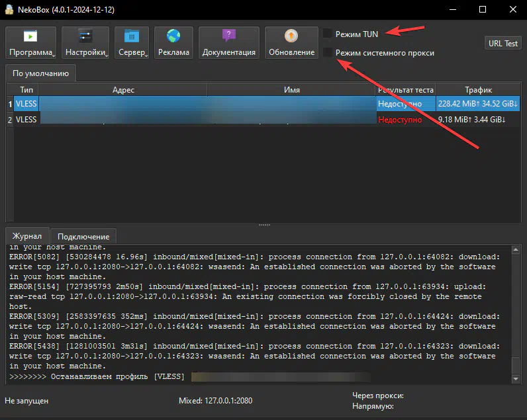Image resolution: width=527 pixels, height=420 pixels.
Task: Click the Не запущен status text
Action: click(26, 401)
